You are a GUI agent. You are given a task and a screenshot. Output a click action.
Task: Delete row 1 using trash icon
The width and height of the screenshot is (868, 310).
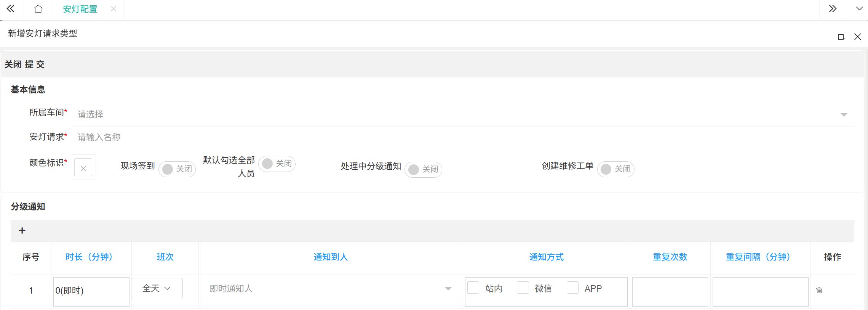(x=819, y=291)
